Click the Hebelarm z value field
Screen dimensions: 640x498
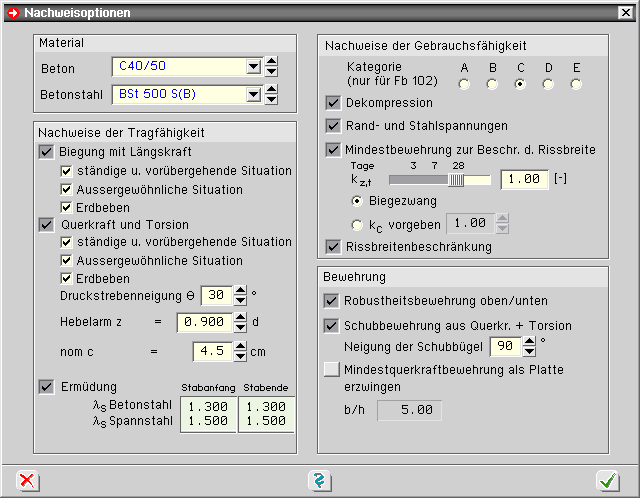click(x=203, y=322)
